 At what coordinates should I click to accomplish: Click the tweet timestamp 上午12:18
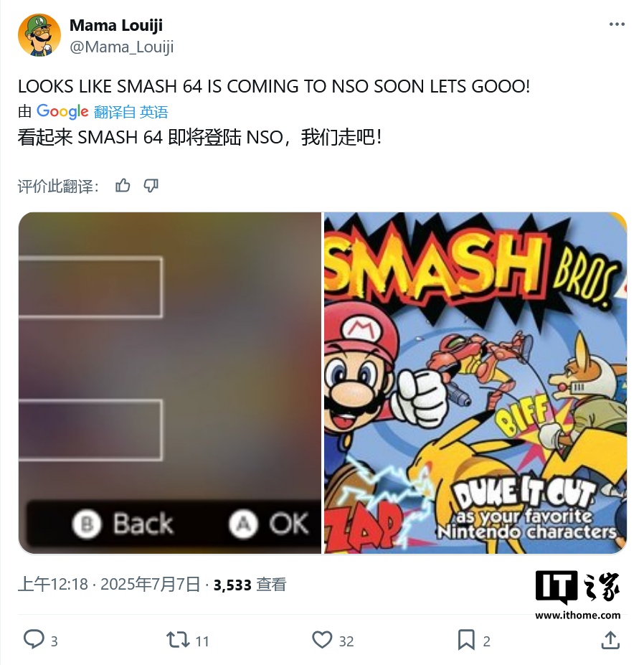pyautogui.click(x=53, y=585)
